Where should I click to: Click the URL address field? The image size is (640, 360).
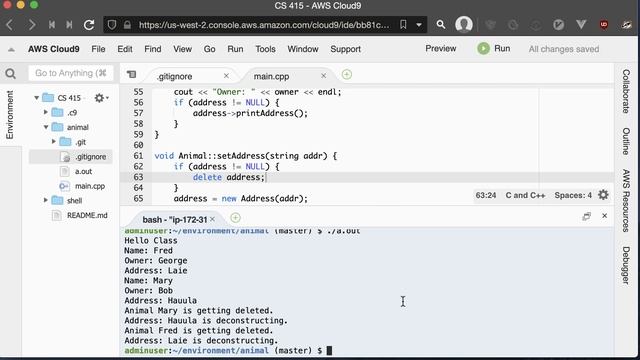(x=264, y=25)
